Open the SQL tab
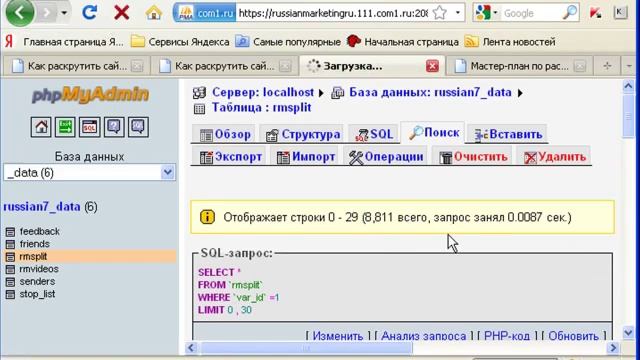Viewport: 640px width, 360px height. (x=374, y=134)
